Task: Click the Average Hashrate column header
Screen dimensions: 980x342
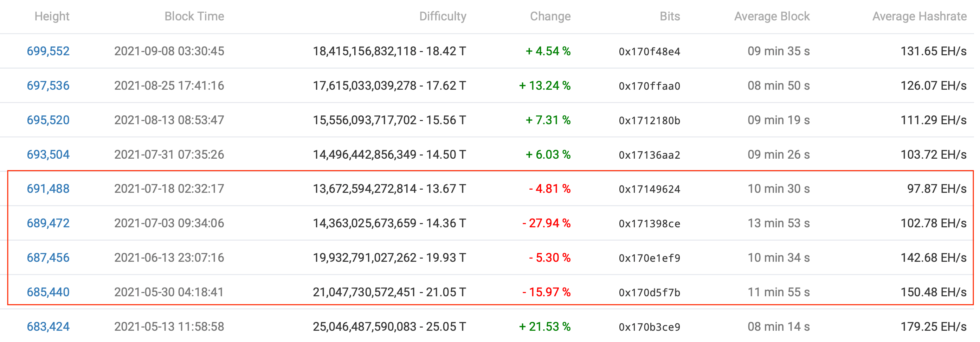Action: [x=919, y=17]
